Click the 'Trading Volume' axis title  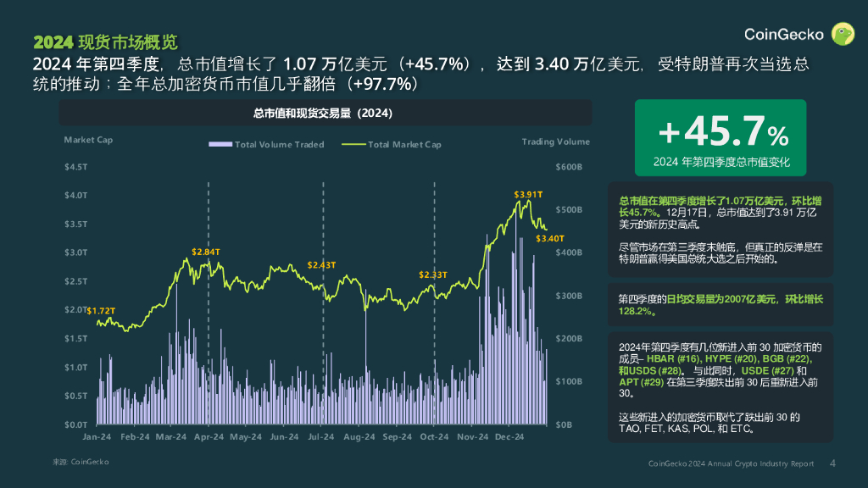[x=555, y=141]
